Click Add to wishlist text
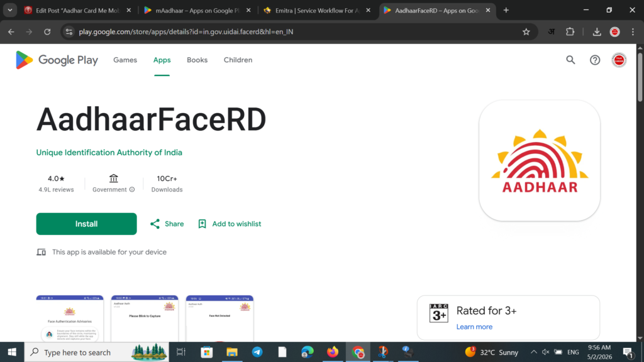The image size is (644, 362). pyautogui.click(x=236, y=224)
